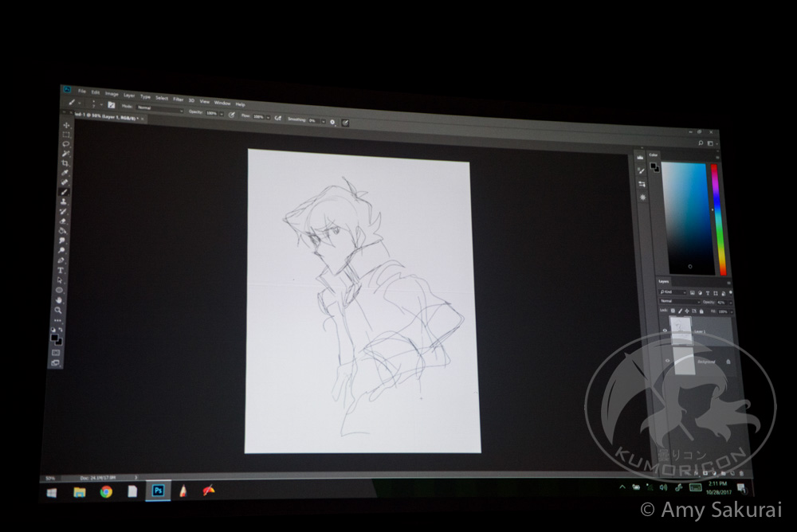Viewport: 797px width, 532px height.
Task: Open smoothing options gear in options bar
Action: coord(332,121)
